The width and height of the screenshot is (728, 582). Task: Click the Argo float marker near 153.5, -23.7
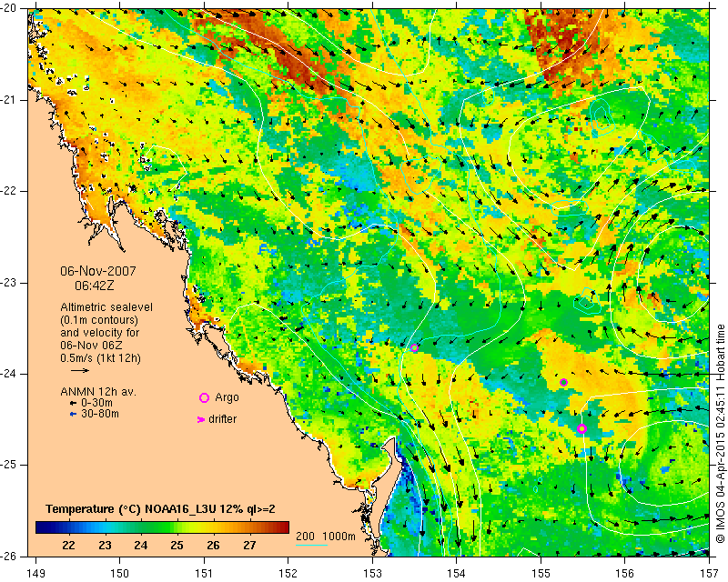[x=415, y=347]
